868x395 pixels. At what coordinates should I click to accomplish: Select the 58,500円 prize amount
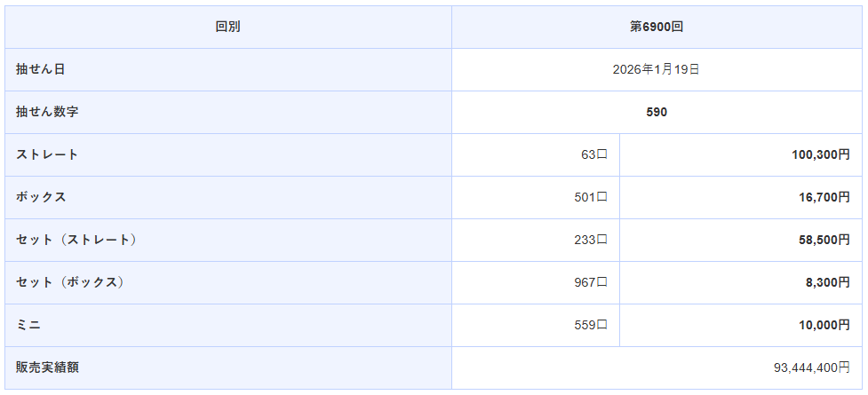point(824,240)
